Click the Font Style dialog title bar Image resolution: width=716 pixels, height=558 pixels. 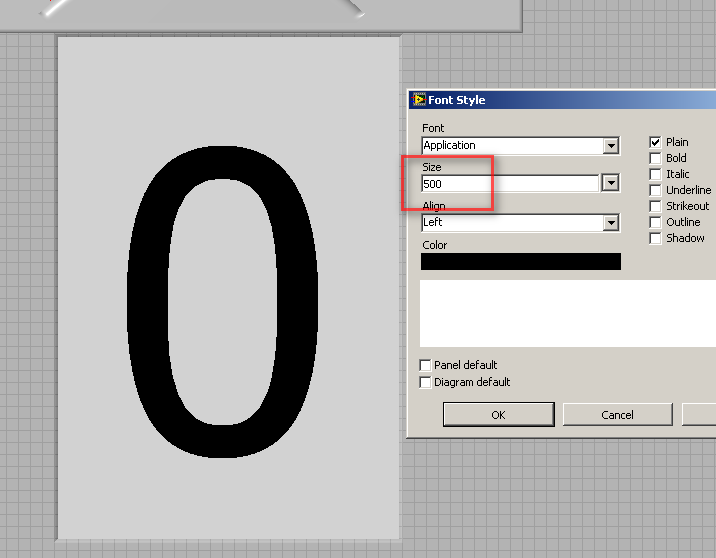pos(580,100)
